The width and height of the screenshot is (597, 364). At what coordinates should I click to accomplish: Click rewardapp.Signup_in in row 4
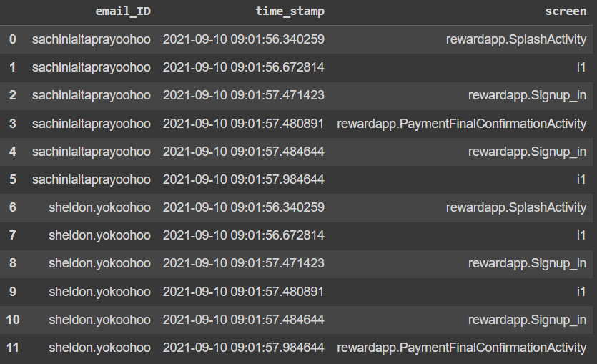click(528, 152)
